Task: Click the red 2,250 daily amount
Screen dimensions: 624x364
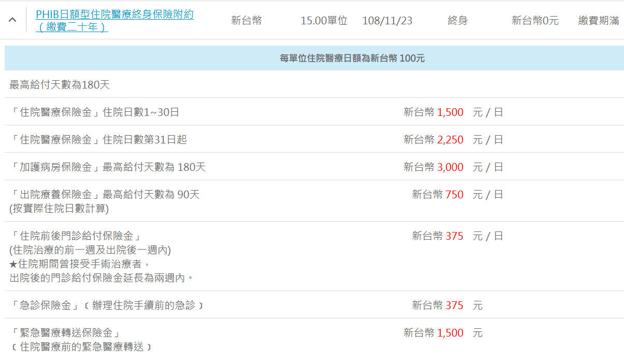Action: [x=450, y=140]
